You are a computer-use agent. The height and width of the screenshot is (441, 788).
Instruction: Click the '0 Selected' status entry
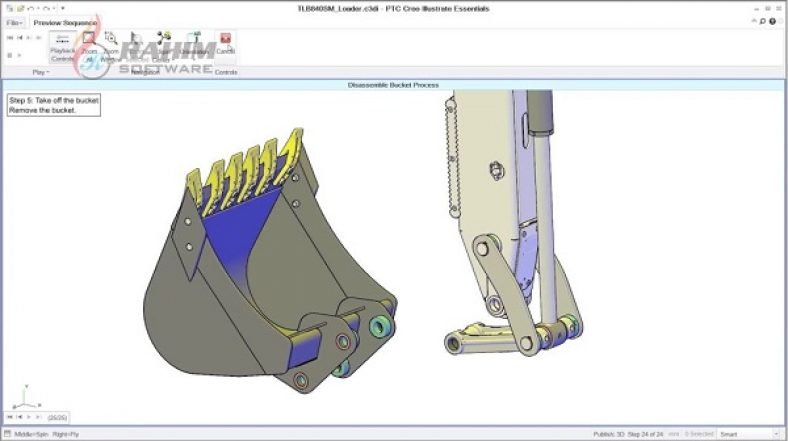point(699,434)
